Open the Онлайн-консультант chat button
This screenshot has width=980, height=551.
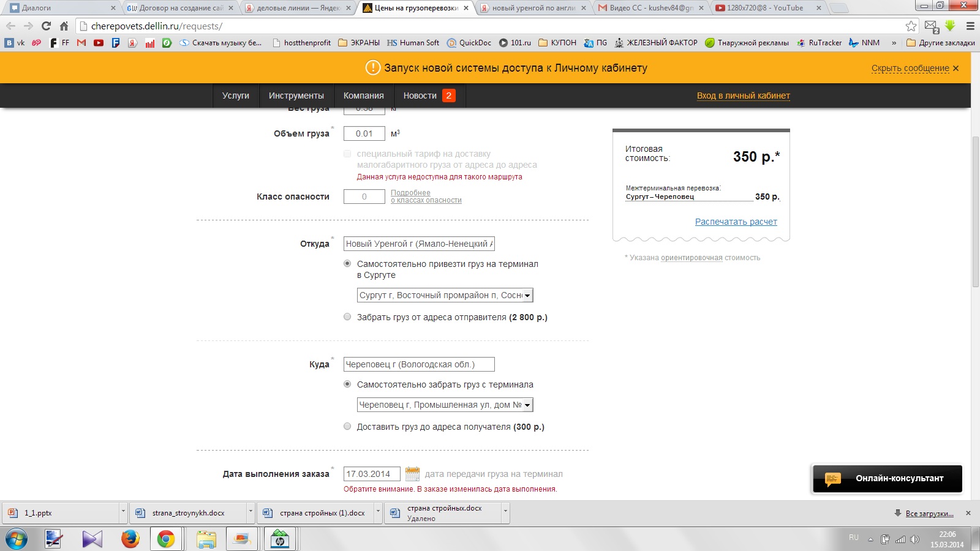click(x=888, y=479)
